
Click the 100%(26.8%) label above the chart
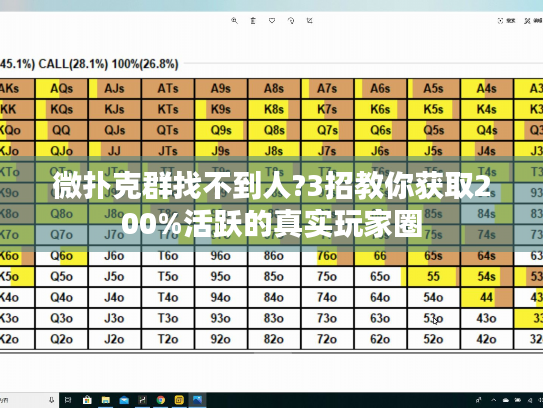pos(145,64)
